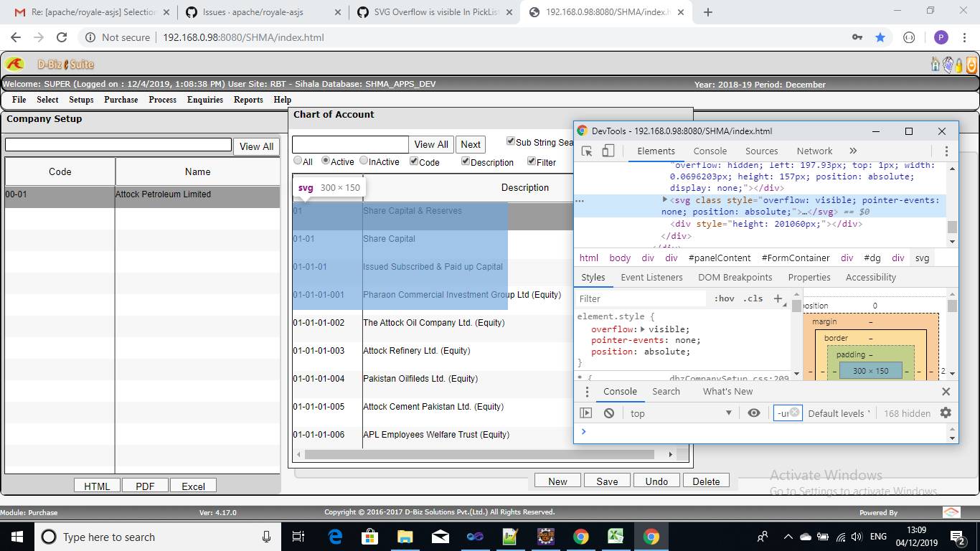Open the Purchase menu
The width and height of the screenshot is (980, 551).
coord(121,100)
